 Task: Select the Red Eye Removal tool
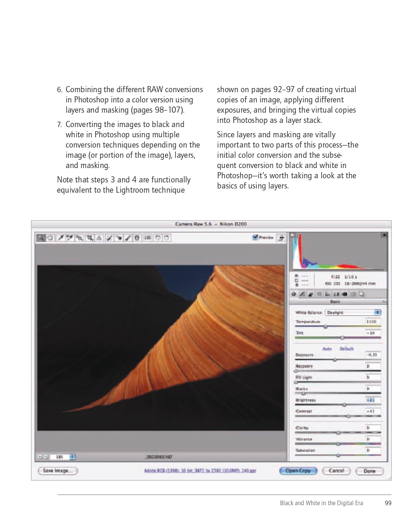119,238
